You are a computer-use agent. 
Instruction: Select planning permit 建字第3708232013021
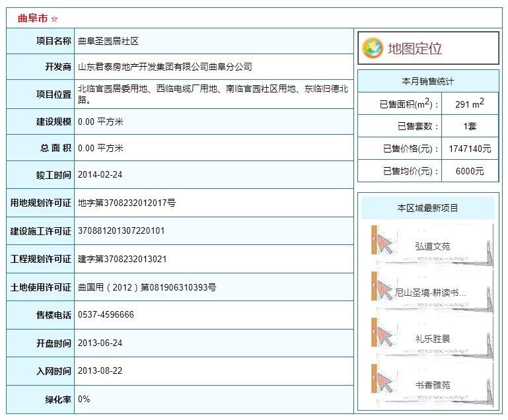122,259
